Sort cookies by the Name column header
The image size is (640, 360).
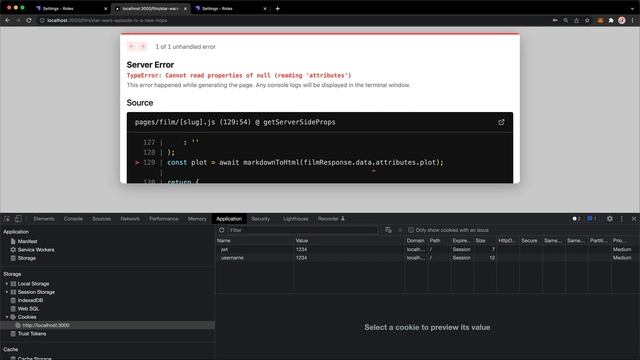tap(255, 240)
